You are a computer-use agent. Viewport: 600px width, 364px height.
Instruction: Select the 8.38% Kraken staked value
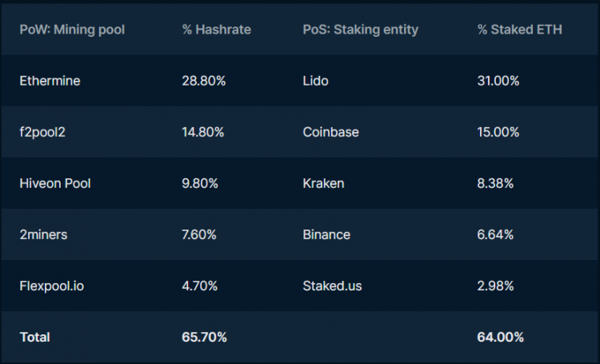[495, 183]
